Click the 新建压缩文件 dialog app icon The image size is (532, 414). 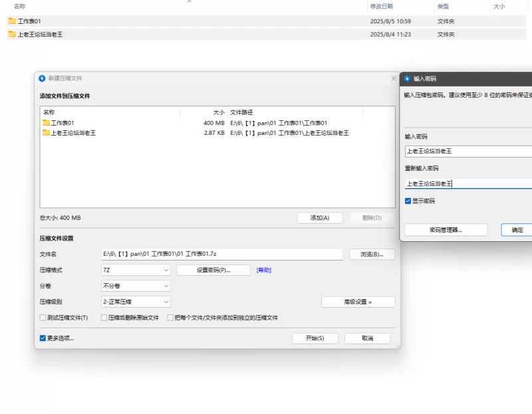click(x=42, y=78)
